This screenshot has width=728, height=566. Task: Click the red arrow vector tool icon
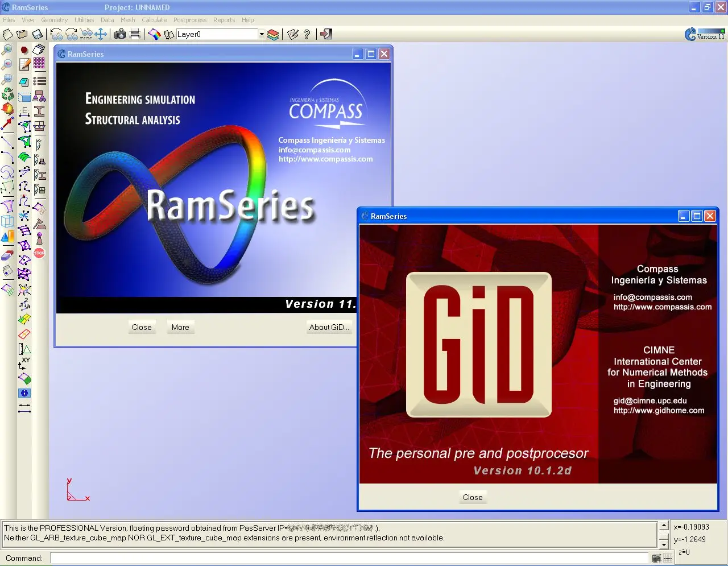tap(7, 123)
